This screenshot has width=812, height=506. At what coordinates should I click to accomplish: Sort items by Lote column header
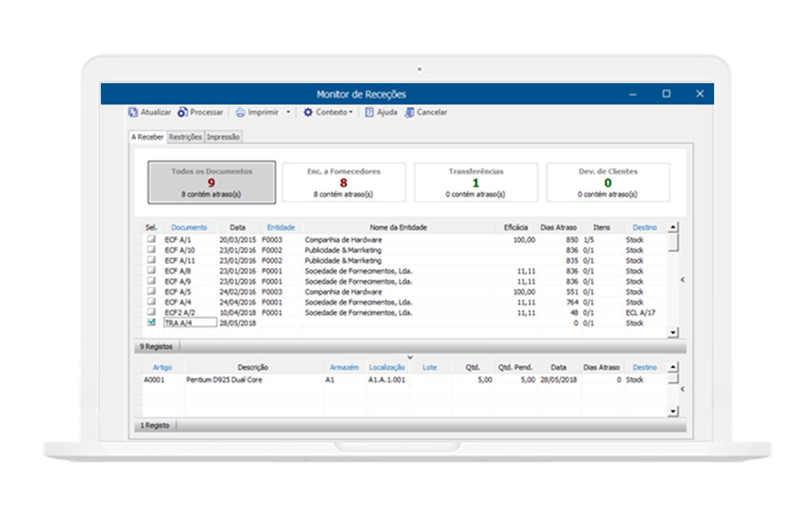point(430,367)
